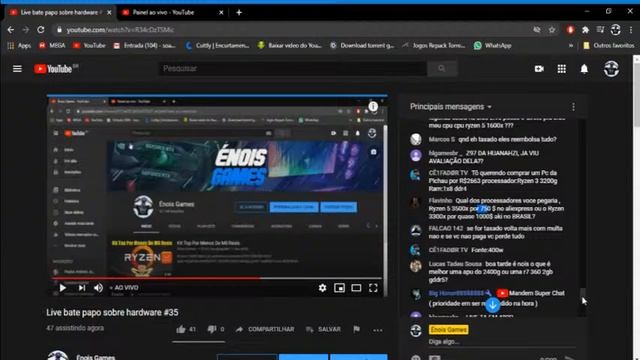Open Jogos Repack bookmark
The image size is (640, 360).
click(x=433, y=46)
